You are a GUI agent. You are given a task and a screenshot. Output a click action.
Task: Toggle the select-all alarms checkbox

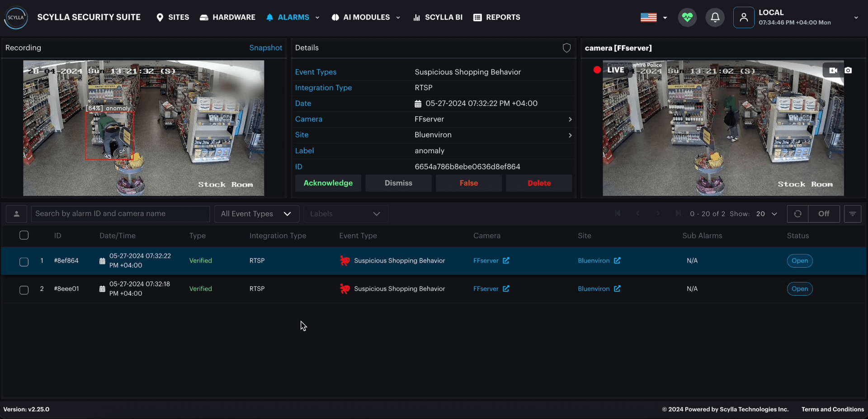(x=24, y=235)
